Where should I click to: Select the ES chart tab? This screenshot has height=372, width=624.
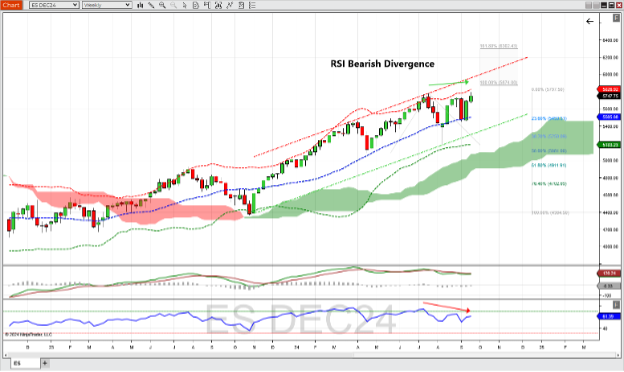pyautogui.click(x=25, y=363)
